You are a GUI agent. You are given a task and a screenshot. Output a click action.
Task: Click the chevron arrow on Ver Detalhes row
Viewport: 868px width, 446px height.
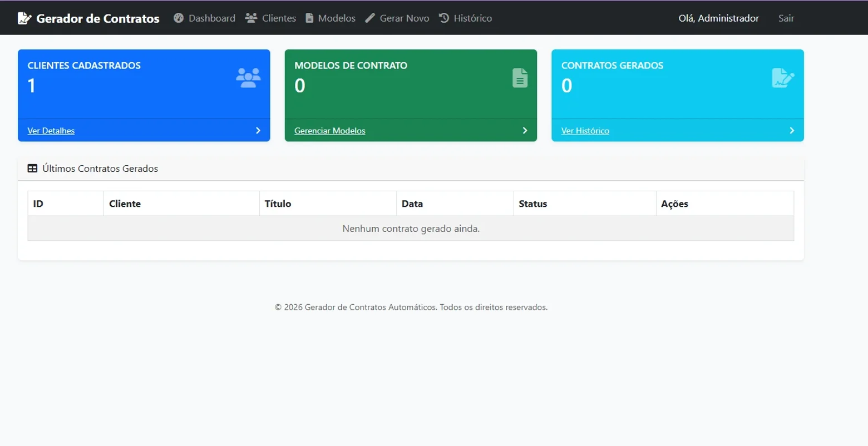pyautogui.click(x=258, y=131)
